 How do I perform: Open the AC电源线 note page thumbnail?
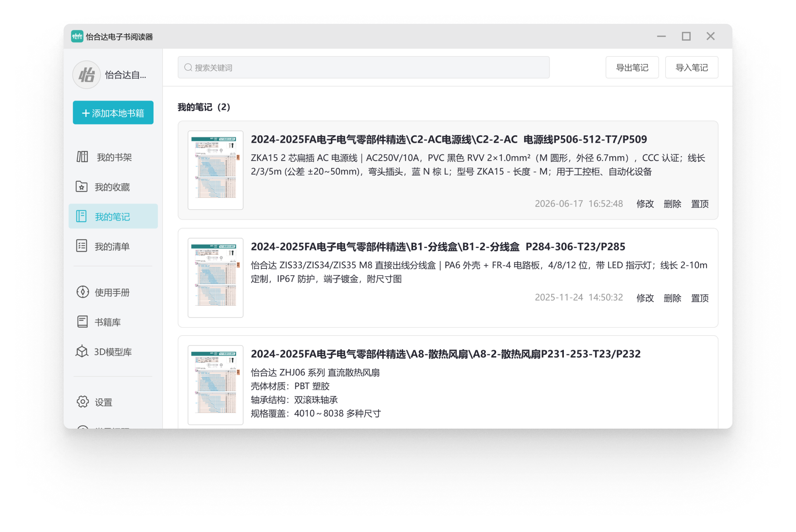coord(216,170)
